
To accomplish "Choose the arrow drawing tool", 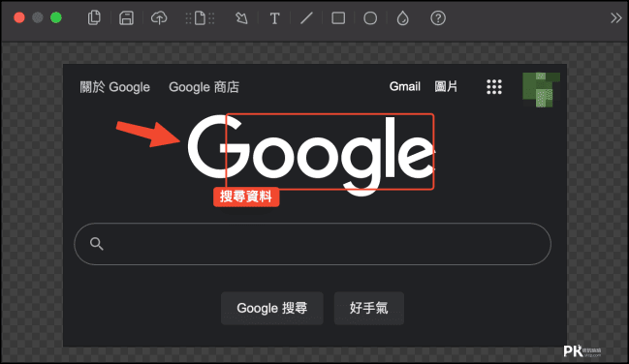I will click(241, 18).
